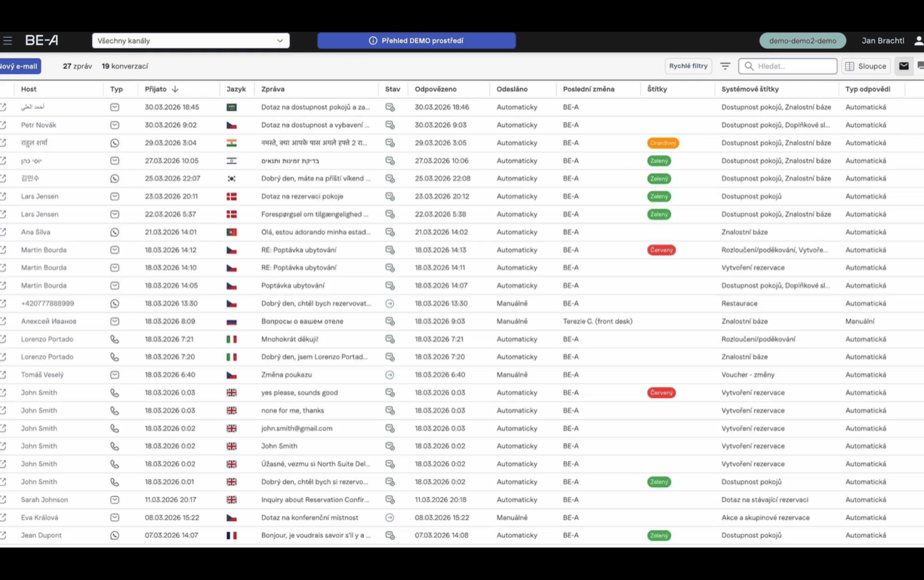The image size is (924, 580).
Task: Click the Portuguese flag in Ana Silva row
Action: (x=232, y=232)
